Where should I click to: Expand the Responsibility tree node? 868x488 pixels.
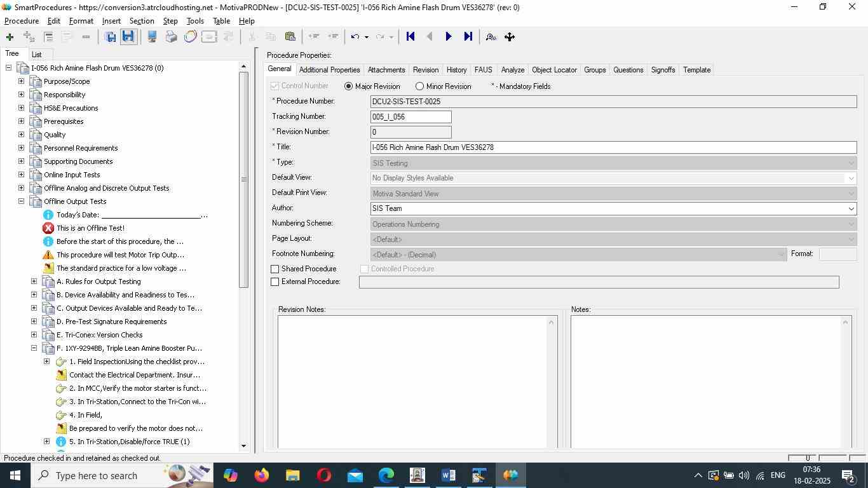21,95
